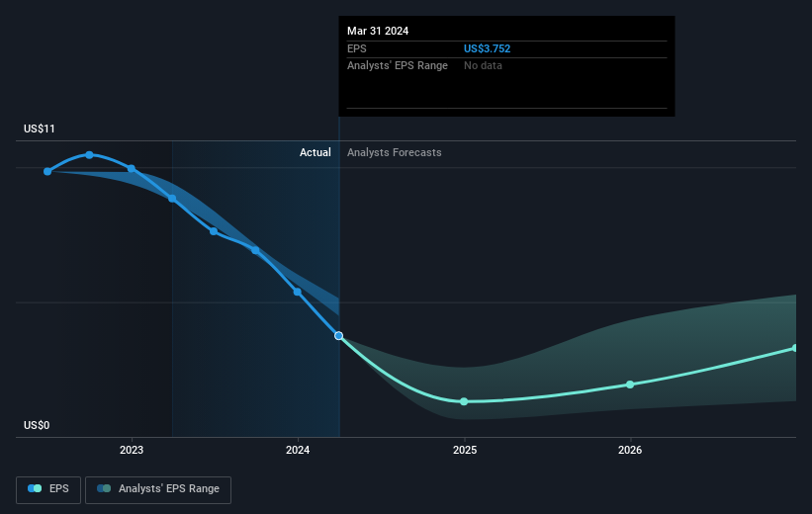Select the highlighted Mar 31 2024 EPS data point
The image size is (812, 514).
[x=338, y=336]
